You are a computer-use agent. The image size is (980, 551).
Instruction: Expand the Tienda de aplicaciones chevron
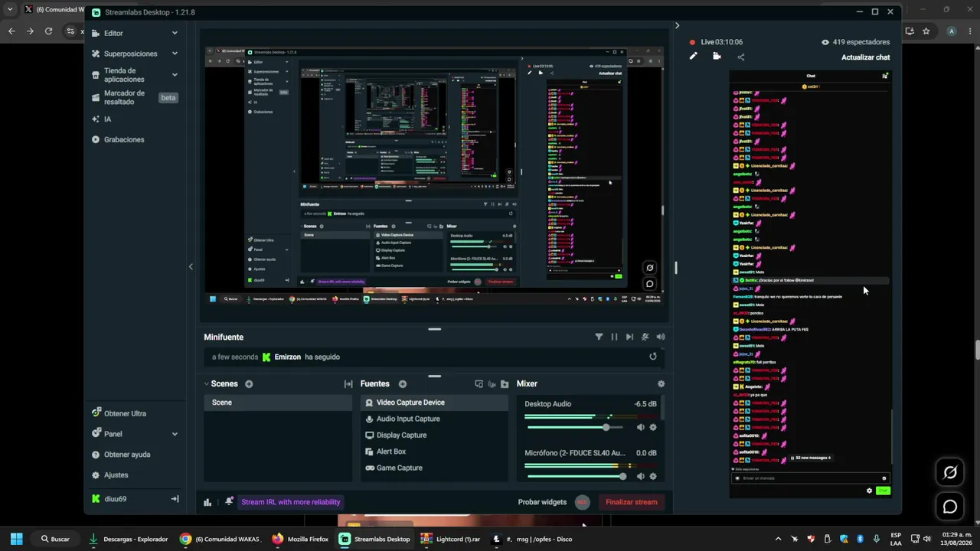pos(175,75)
